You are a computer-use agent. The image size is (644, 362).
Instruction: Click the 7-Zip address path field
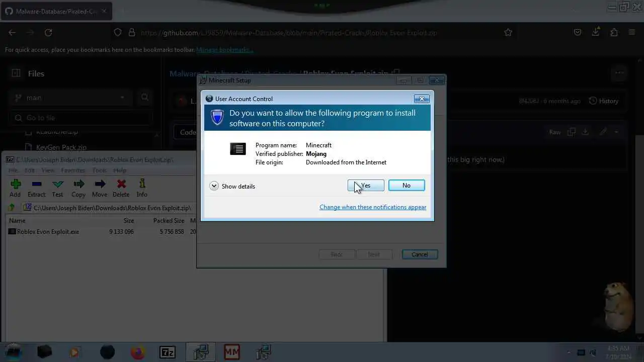tap(110, 208)
